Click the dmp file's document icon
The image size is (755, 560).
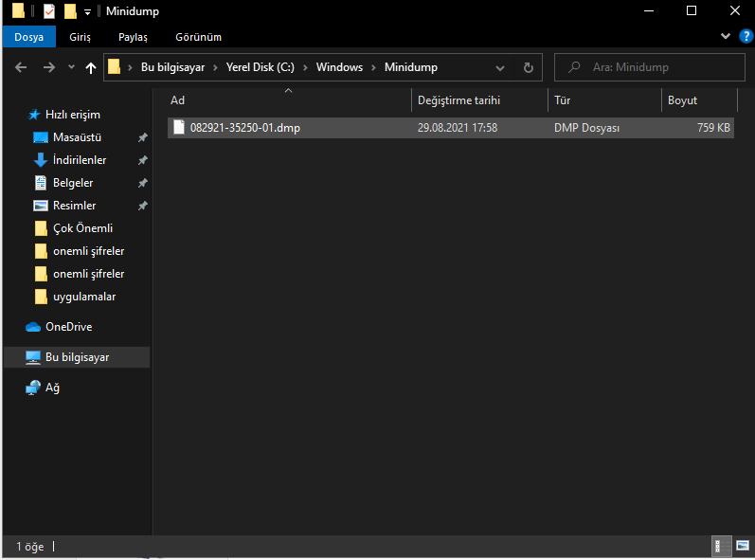pyautogui.click(x=179, y=127)
